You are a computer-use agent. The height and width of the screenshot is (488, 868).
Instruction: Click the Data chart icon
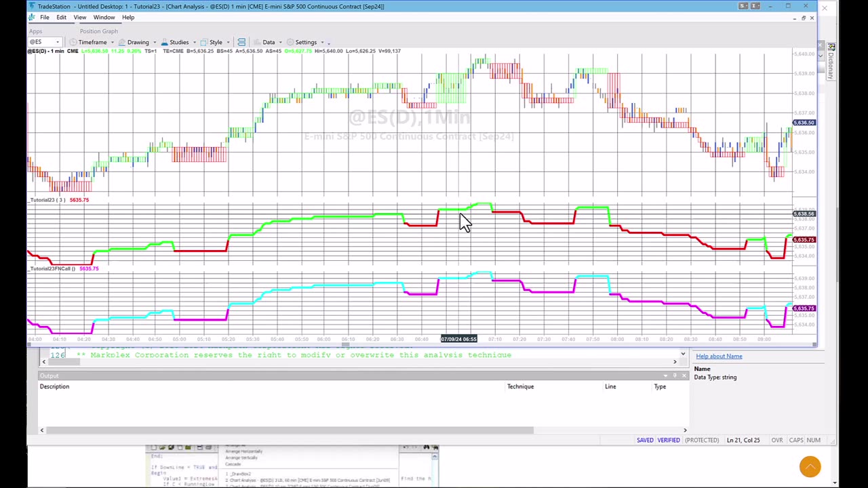tap(258, 42)
